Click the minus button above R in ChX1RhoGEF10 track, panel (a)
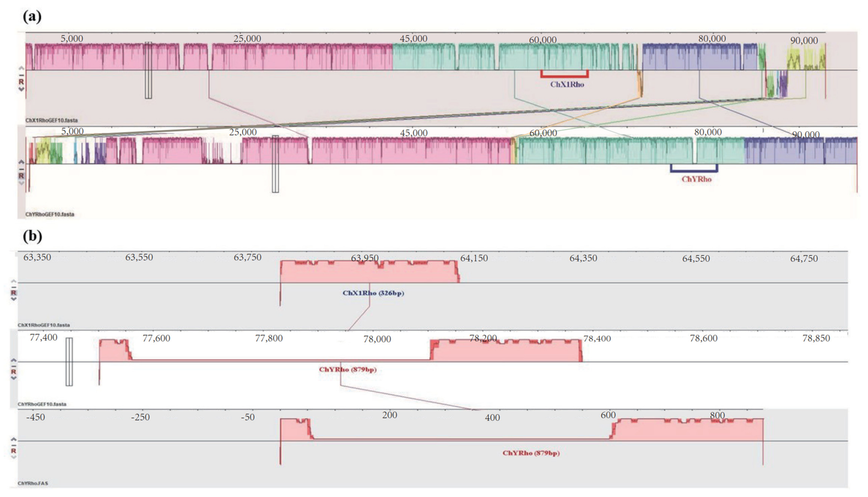Screen dimensions: 868x497 (x=21, y=75)
